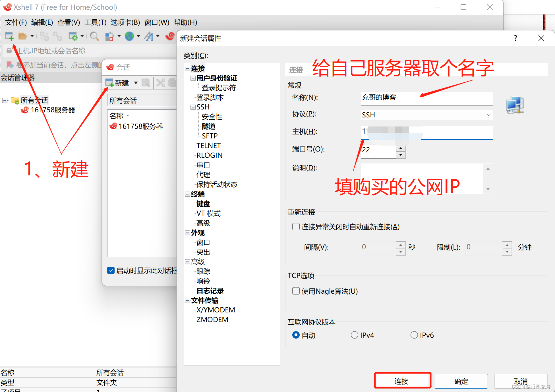Open the 新建 dropdown arrow in sessions dialog
The width and height of the screenshot is (555, 392).
click(x=136, y=83)
